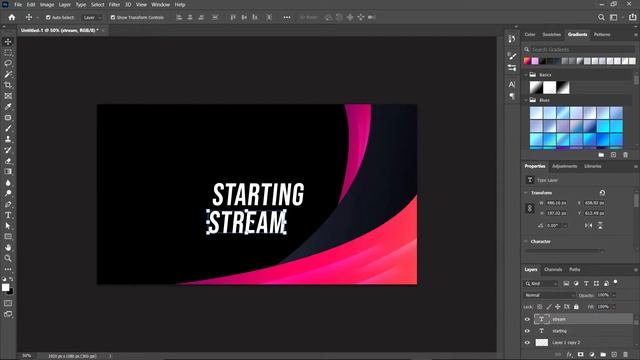Collapse the Basics gradient folder
This screenshot has height=360, width=640.
click(x=526, y=75)
